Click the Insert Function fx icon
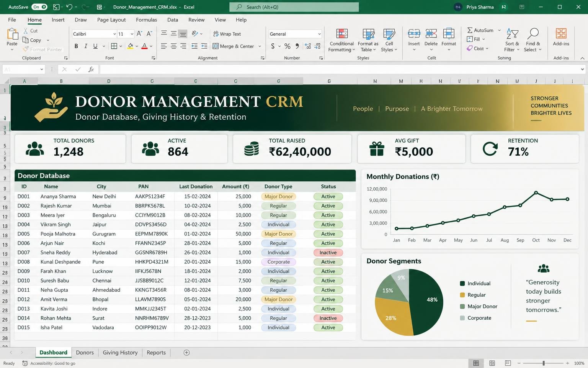Screen dimensions: 588x368 click(x=91, y=69)
